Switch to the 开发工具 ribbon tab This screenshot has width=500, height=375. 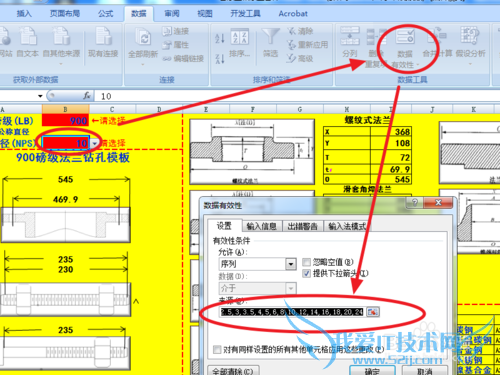coord(245,14)
